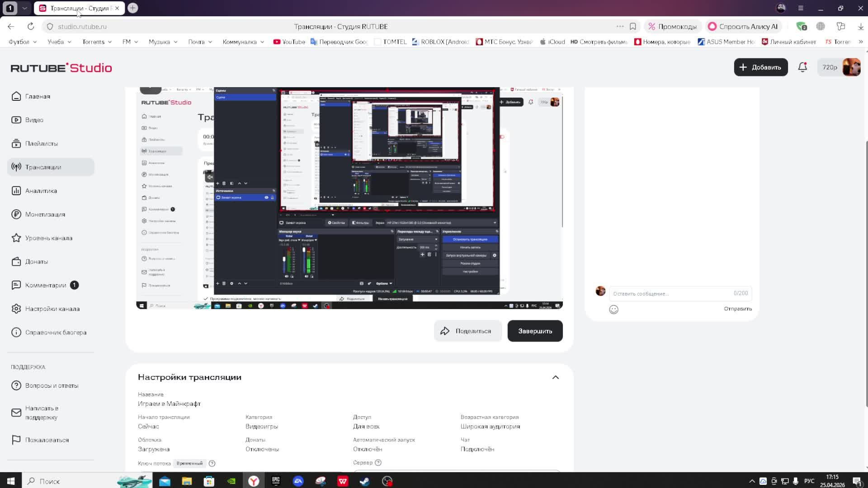Open emoji picker in chat

point(613,310)
